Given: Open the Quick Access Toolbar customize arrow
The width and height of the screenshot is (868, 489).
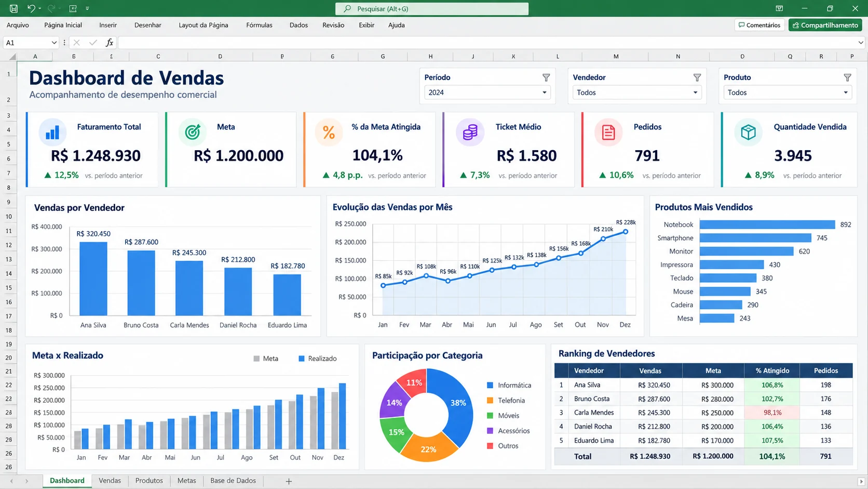Looking at the screenshot, I should coord(87,8).
